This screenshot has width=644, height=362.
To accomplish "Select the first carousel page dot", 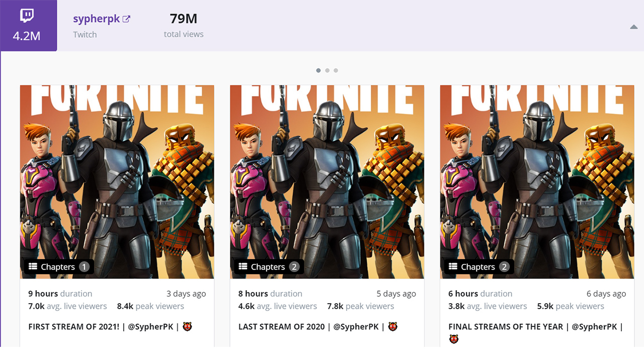I will coord(318,70).
